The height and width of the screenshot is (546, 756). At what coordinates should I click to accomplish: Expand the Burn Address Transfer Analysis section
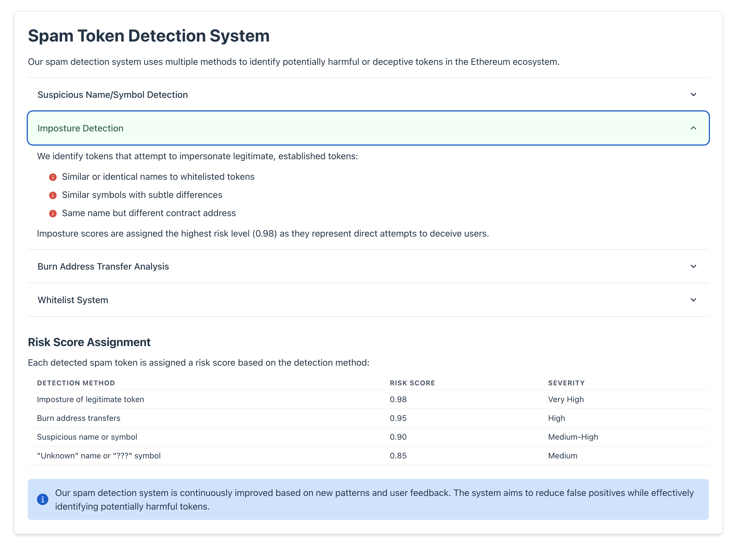tap(367, 266)
